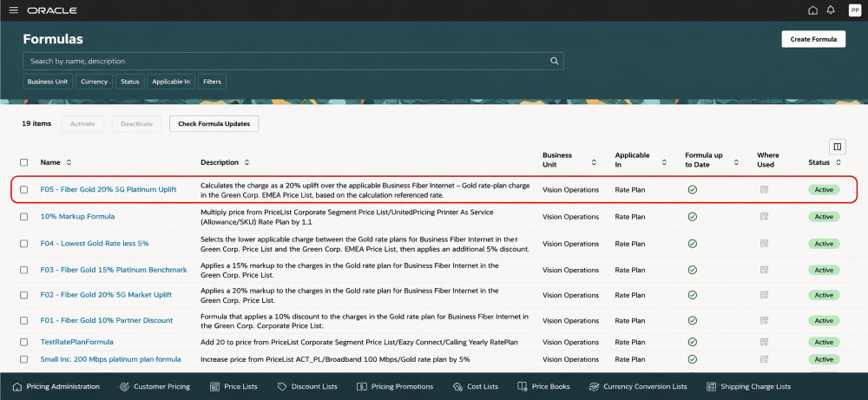Image resolution: width=868 pixels, height=400 pixels.
Task: Click the Create Formula button
Action: coord(813,39)
